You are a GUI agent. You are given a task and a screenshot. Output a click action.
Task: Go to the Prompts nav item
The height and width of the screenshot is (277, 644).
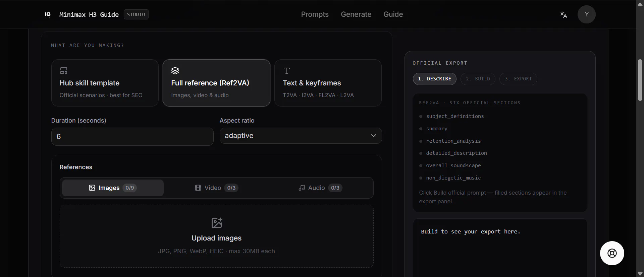tap(315, 14)
